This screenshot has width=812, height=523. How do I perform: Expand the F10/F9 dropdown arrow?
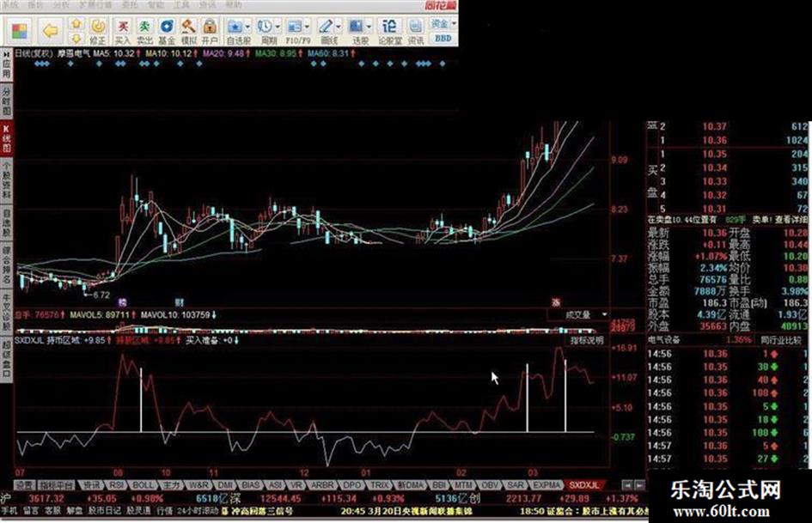click(x=307, y=27)
